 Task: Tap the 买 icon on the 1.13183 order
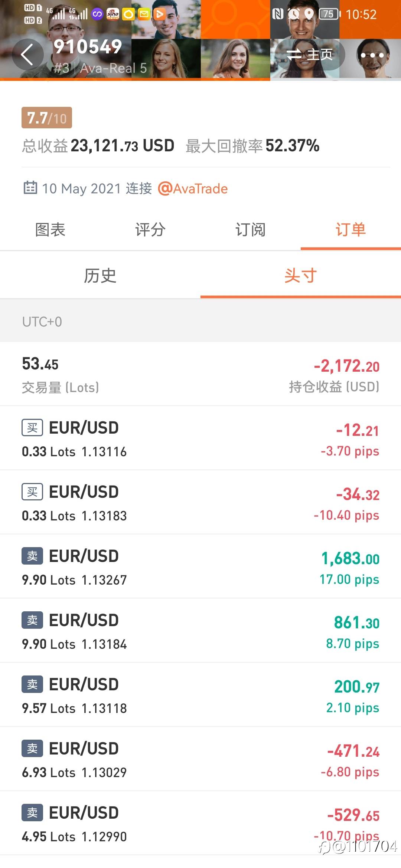pos(32,492)
